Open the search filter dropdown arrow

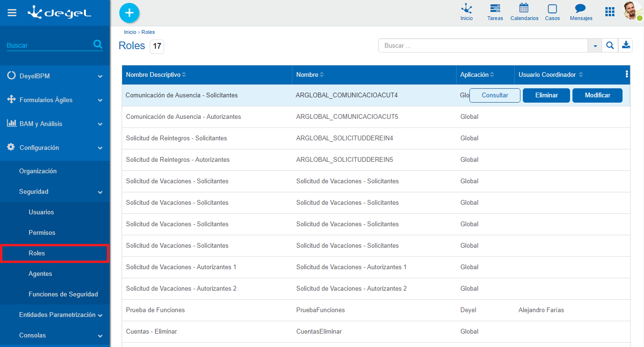point(595,46)
